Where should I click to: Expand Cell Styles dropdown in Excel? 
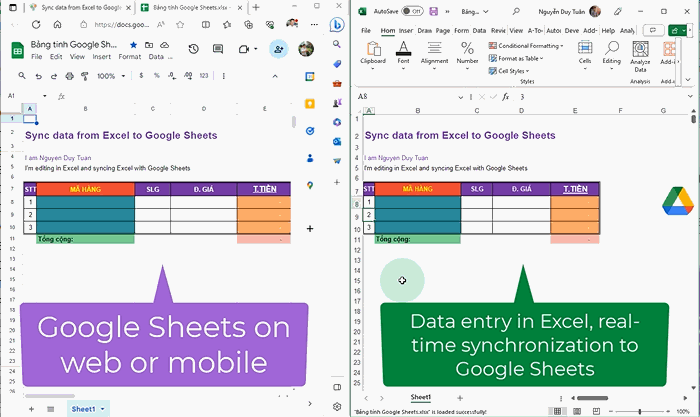527,71
